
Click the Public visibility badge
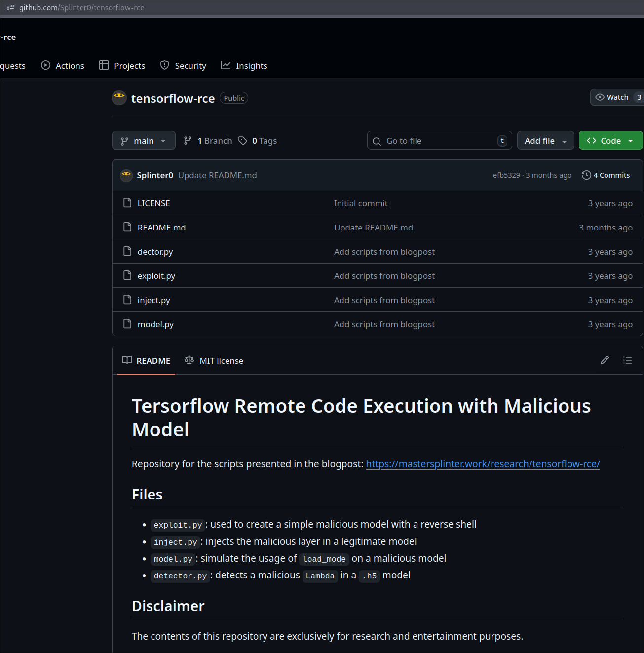click(234, 98)
